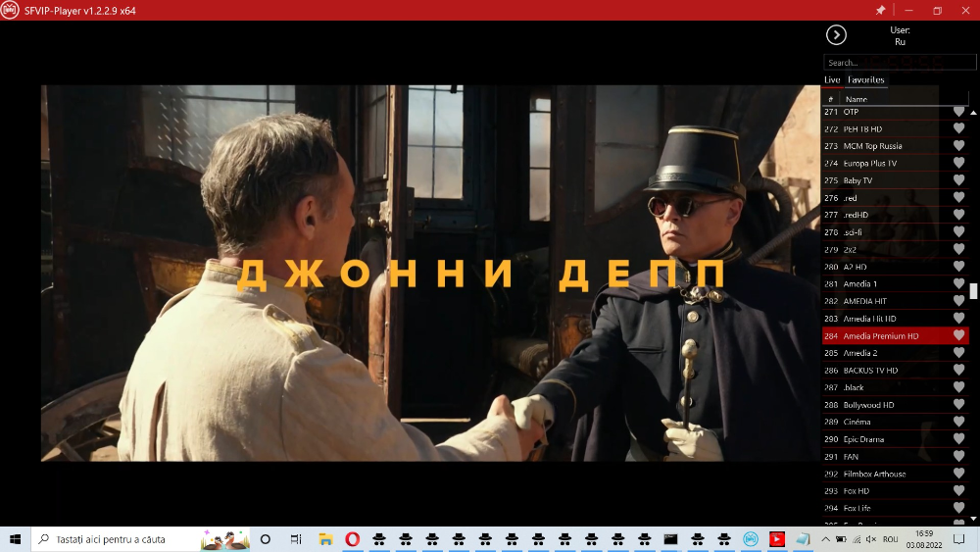Click the heart icon for .black
980x552 pixels.
pyautogui.click(x=958, y=387)
